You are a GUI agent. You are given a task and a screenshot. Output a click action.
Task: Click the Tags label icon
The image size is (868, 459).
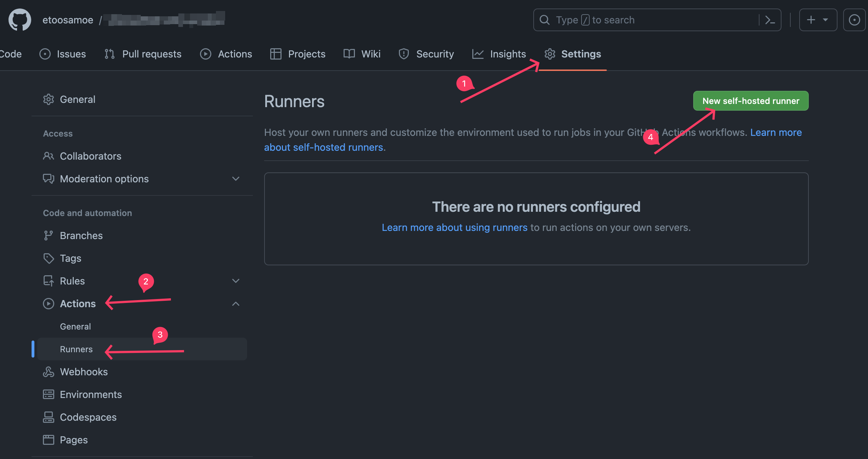click(49, 258)
